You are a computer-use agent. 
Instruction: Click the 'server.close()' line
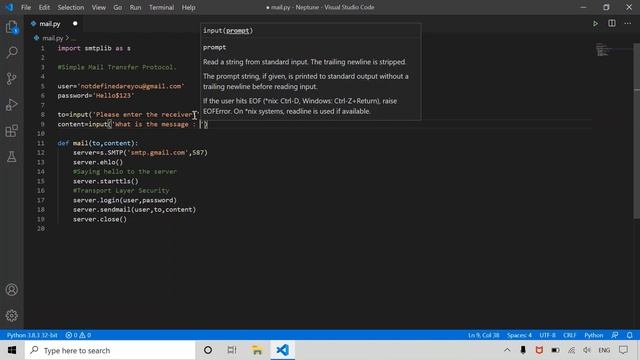coord(100,219)
